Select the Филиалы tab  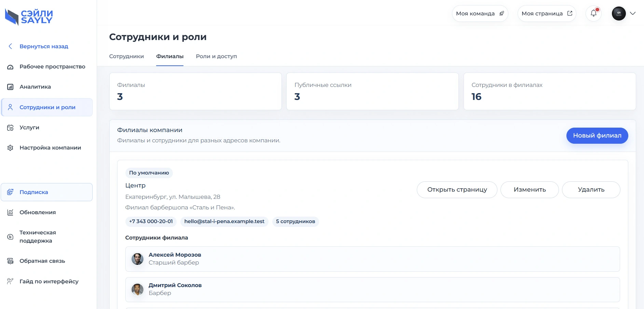[170, 56]
